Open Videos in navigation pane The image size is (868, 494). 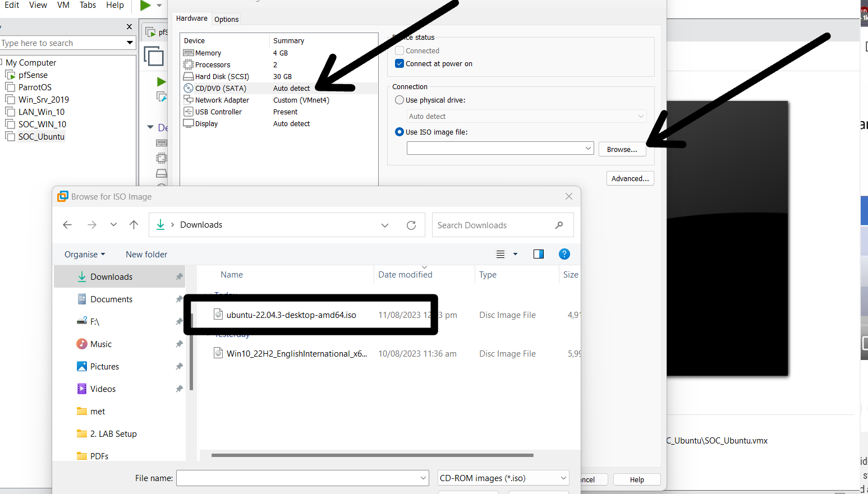point(120,389)
